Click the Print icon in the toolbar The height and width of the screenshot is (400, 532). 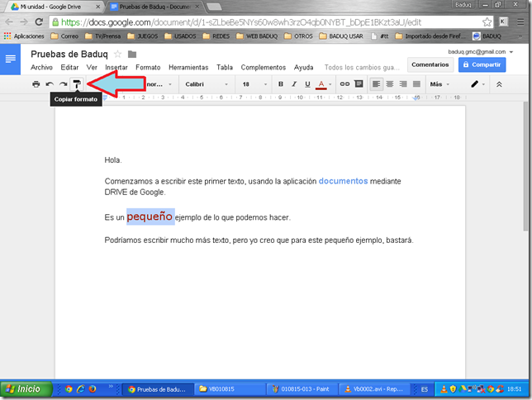pos(36,83)
